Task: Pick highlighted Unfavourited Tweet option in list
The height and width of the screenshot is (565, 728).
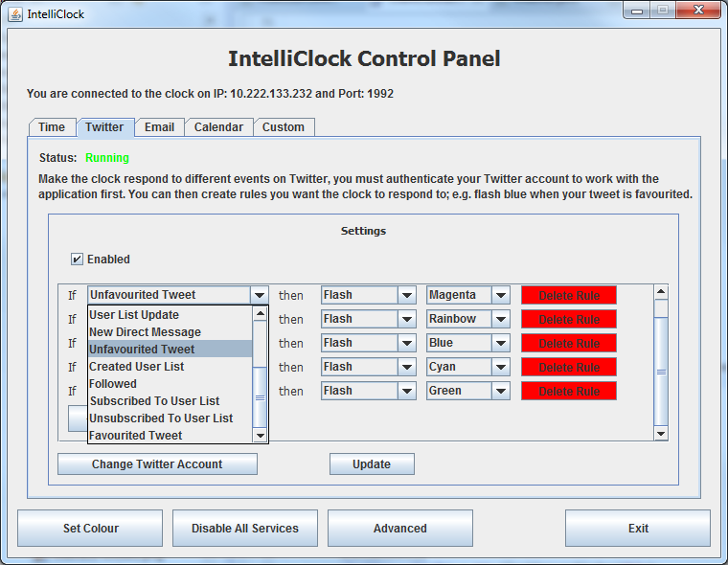Action: click(171, 350)
